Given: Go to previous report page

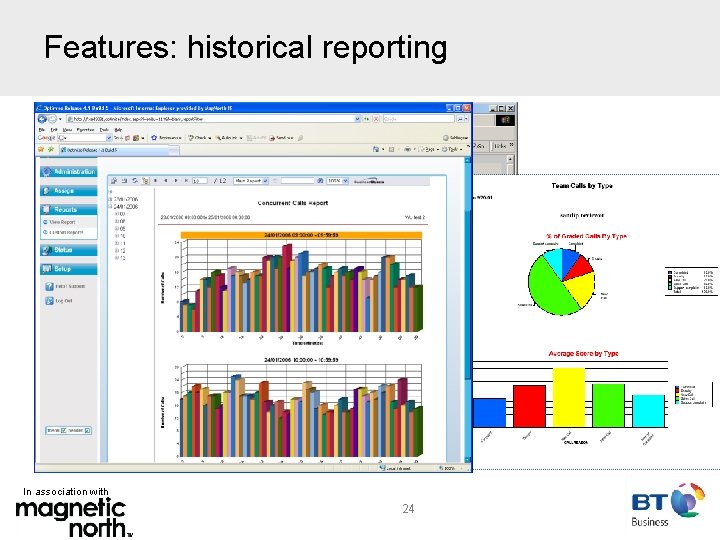Looking at the screenshot, I should [x=166, y=181].
